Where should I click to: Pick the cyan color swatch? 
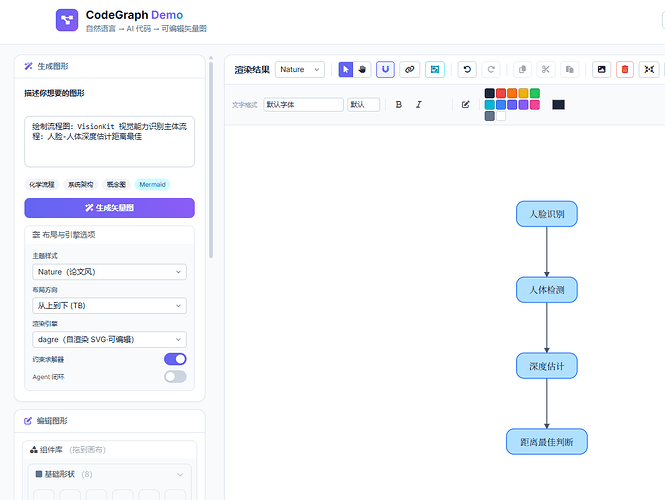489,105
